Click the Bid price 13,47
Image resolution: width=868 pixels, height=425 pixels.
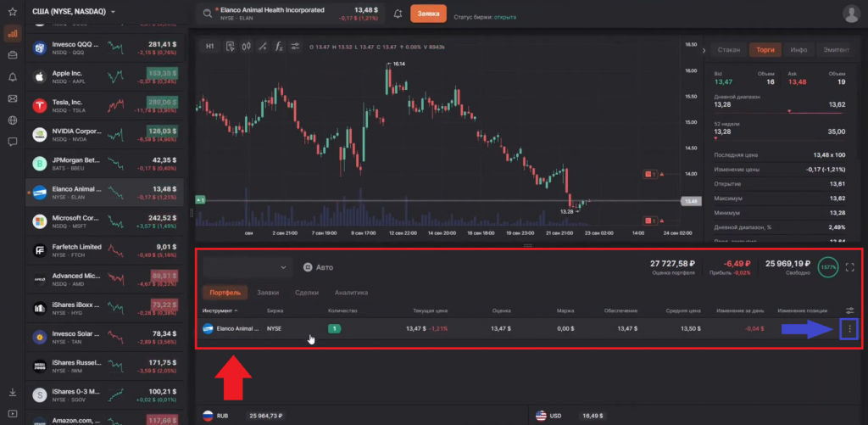[723, 82]
